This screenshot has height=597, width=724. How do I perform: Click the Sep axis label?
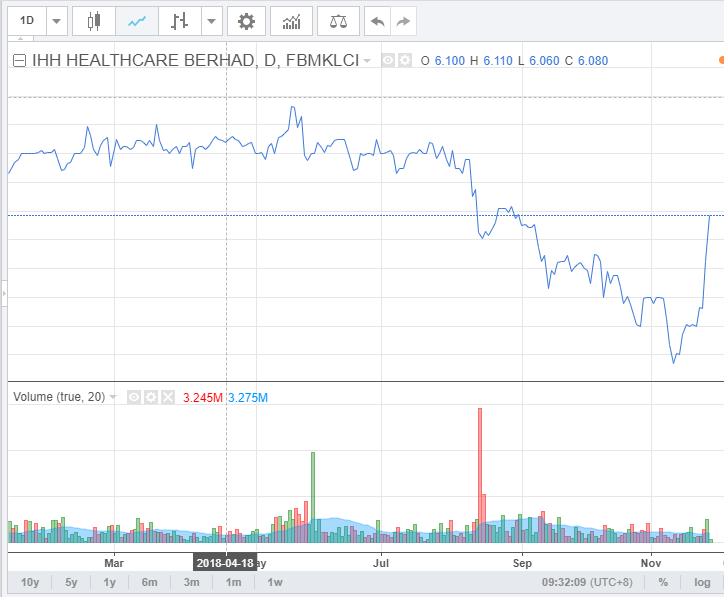pyautogui.click(x=522, y=563)
